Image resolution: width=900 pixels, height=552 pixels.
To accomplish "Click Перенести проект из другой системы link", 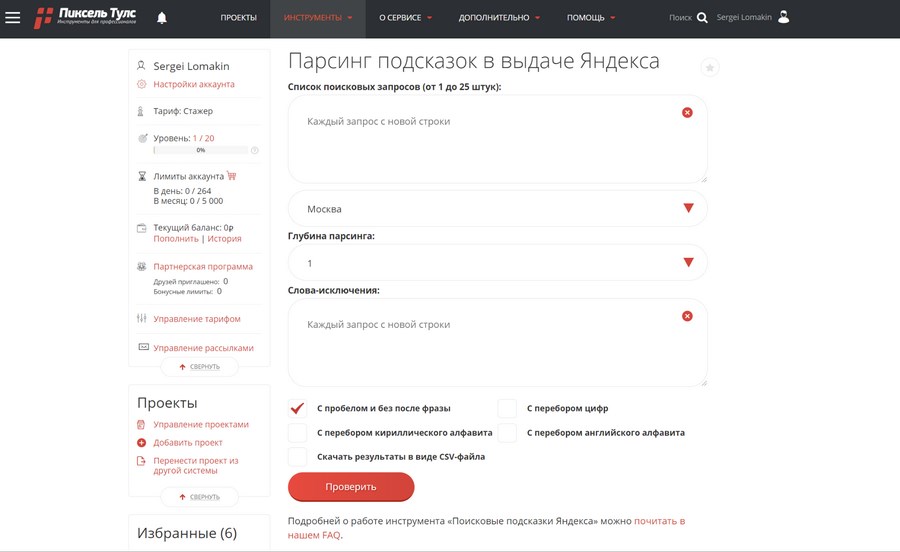I will pyautogui.click(x=196, y=465).
